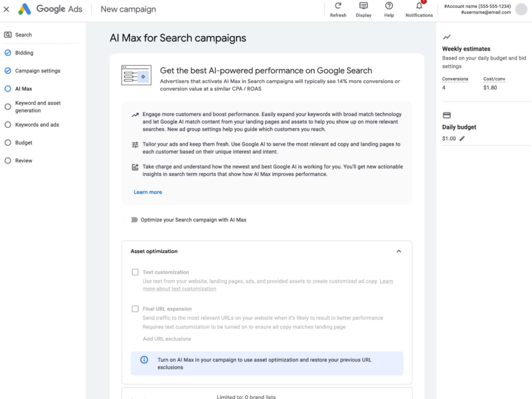This screenshot has width=532, height=399.
Task: Click the Weekly estimates chart icon
Action: 447,37
